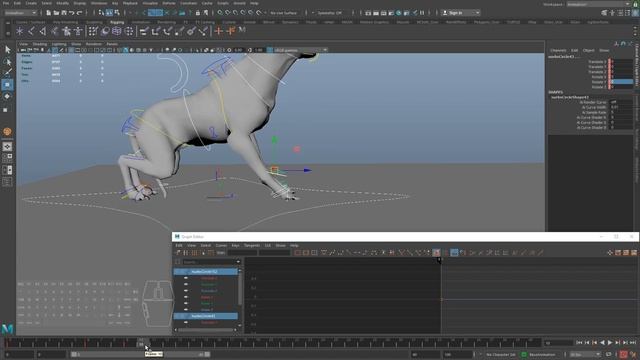Open the frames-per-second dropdown

[585, 355]
